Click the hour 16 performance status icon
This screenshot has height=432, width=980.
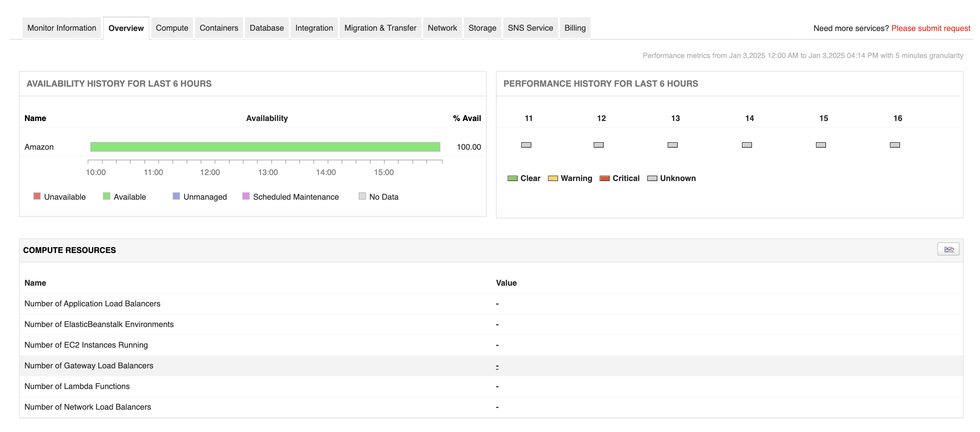[895, 145]
